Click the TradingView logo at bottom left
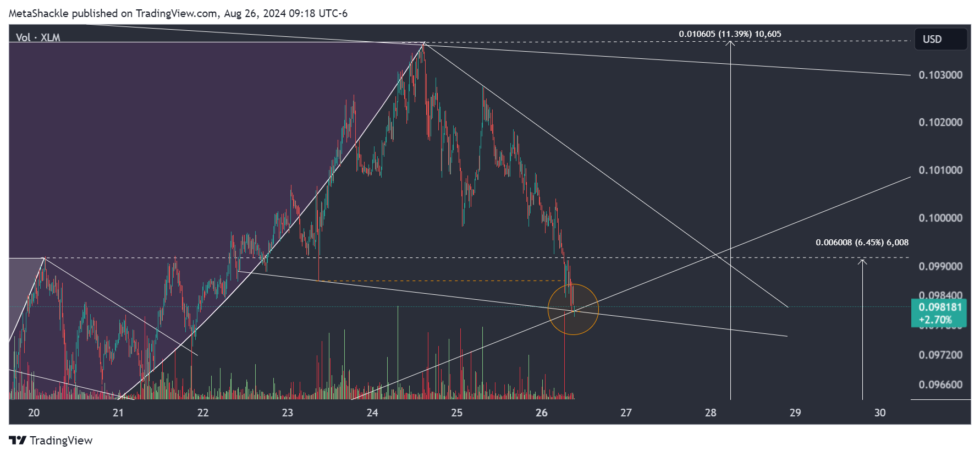Image resolution: width=980 pixels, height=456 pixels. point(51,440)
